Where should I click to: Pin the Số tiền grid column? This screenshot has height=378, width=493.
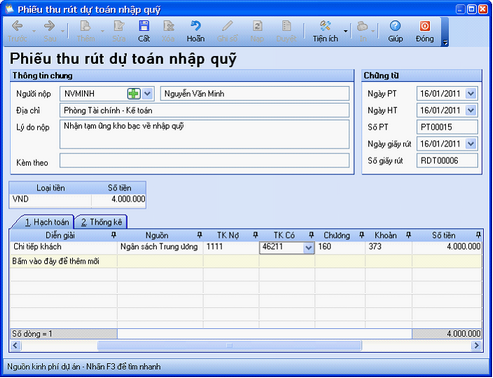(x=478, y=235)
